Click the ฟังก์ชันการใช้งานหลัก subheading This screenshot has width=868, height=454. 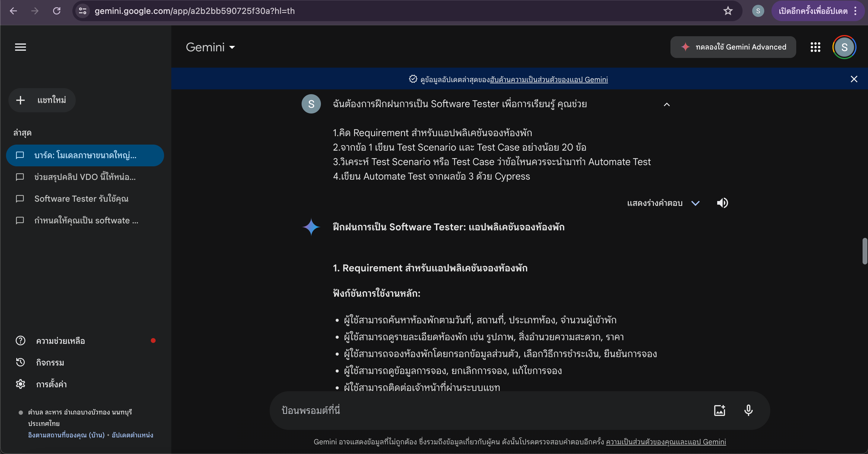click(x=376, y=293)
